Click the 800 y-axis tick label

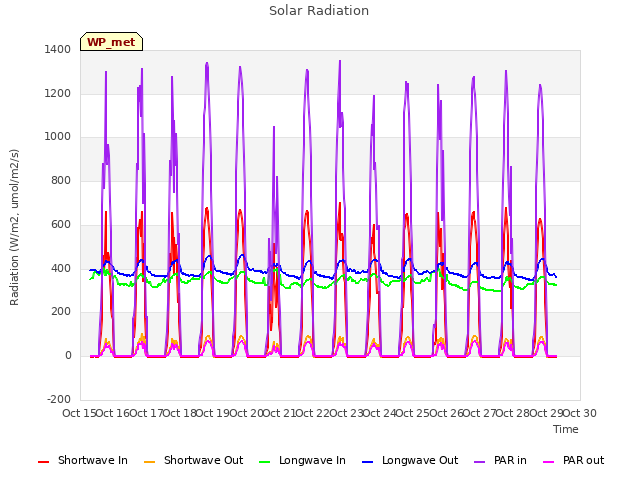61,180
